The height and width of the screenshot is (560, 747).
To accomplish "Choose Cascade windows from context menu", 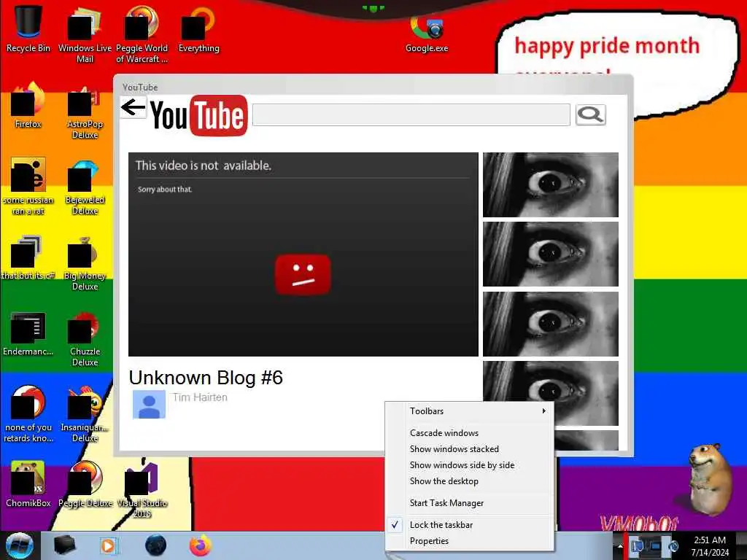I will (469, 433).
